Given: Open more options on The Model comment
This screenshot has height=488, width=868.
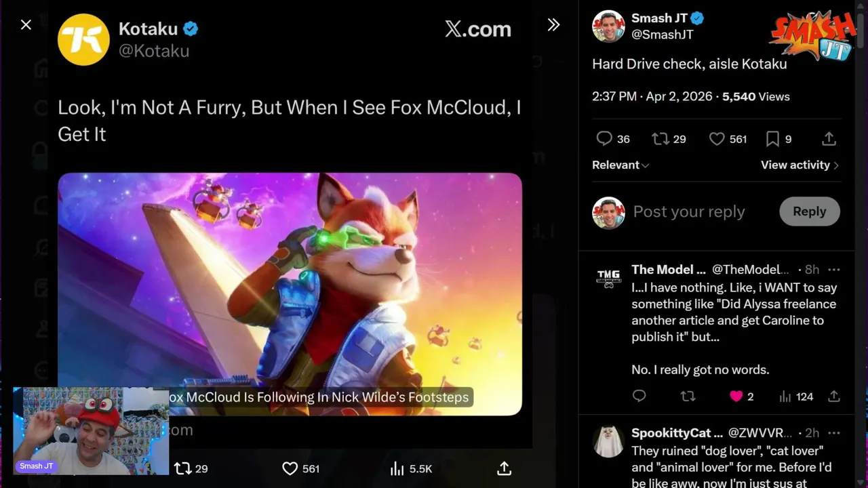Looking at the screenshot, I should click(x=834, y=270).
